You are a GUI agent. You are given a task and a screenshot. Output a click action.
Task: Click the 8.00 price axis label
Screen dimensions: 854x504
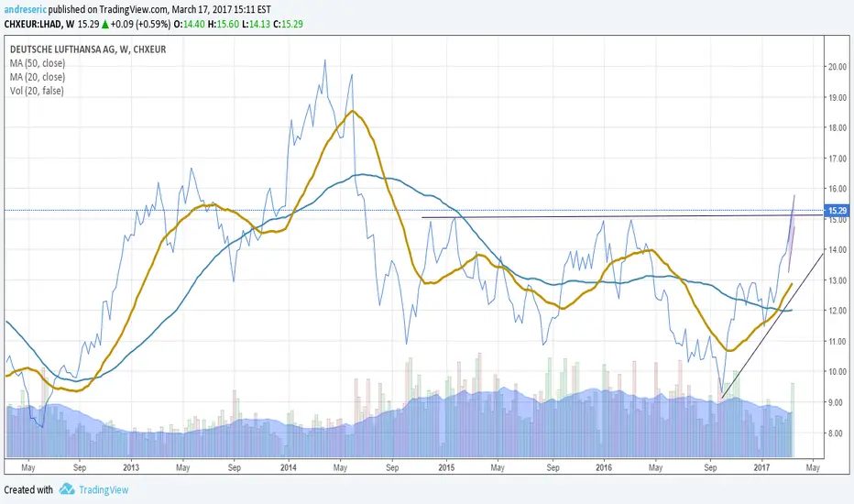[x=838, y=433]
